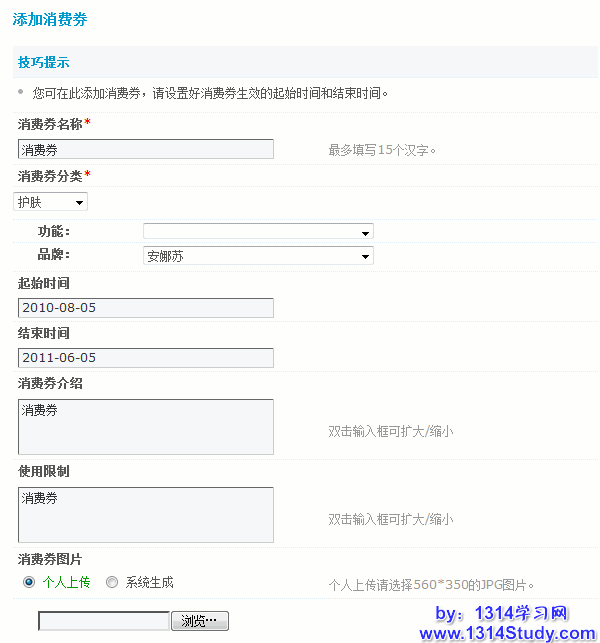Click the 消费券分类 field label

click(x=50, y=176)
